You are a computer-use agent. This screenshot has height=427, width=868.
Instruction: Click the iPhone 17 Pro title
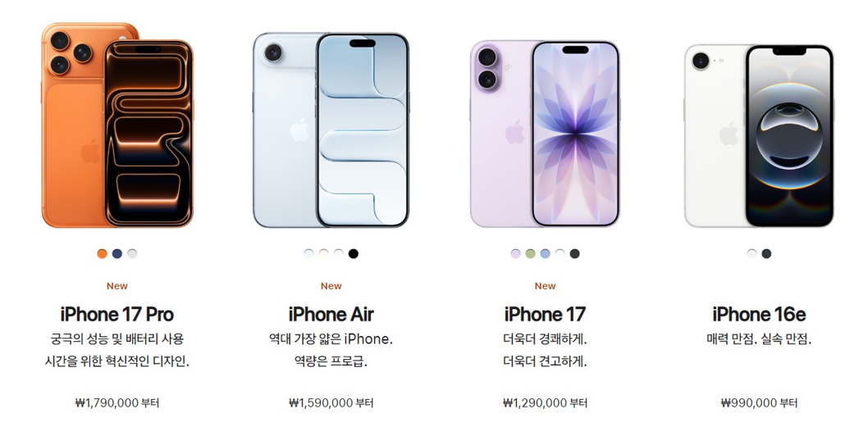[116, 314]
